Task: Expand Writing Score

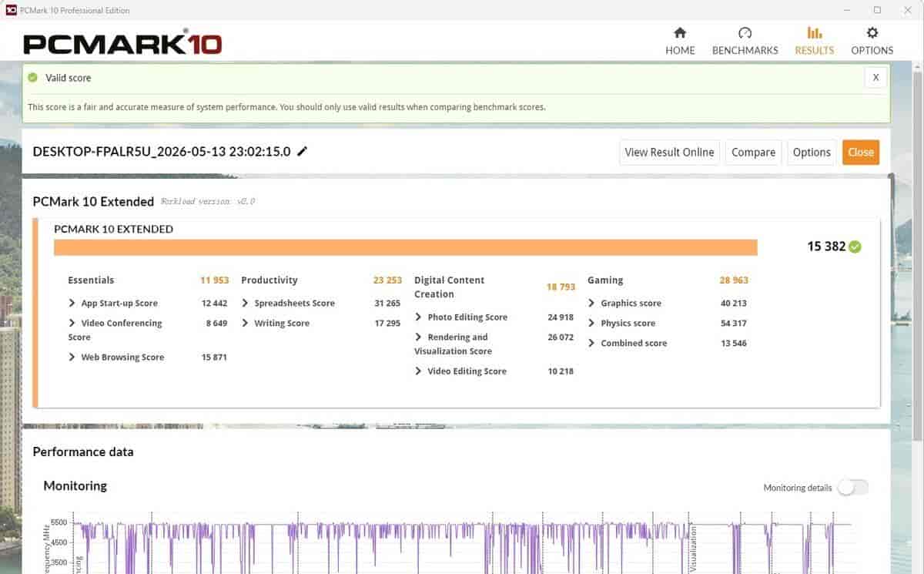Action: point(246,324)
